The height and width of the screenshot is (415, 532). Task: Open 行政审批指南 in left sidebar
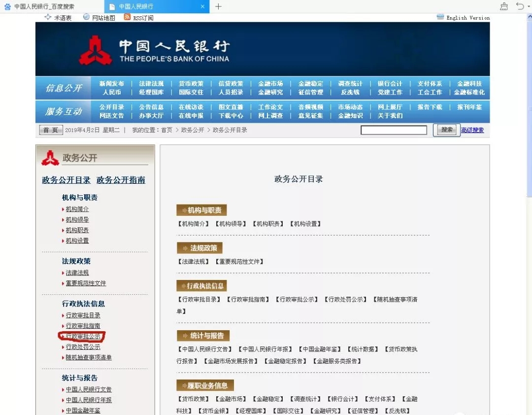[83, 326]
